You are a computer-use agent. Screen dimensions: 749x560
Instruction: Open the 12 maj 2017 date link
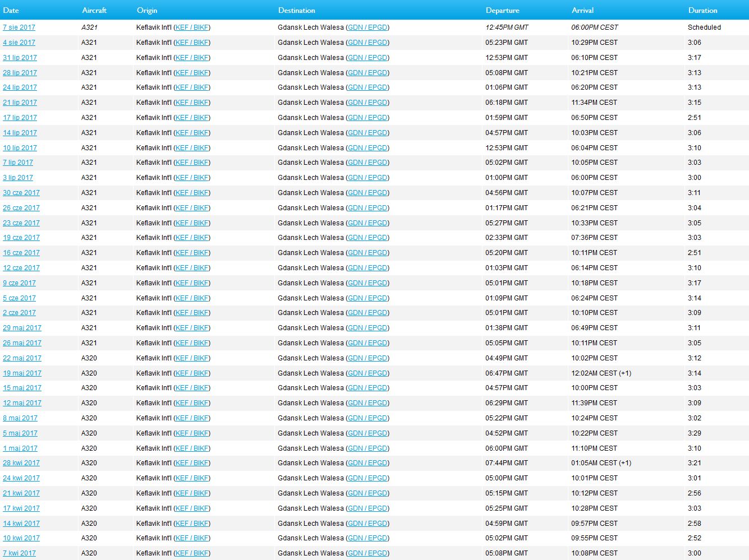pos(22,403)
